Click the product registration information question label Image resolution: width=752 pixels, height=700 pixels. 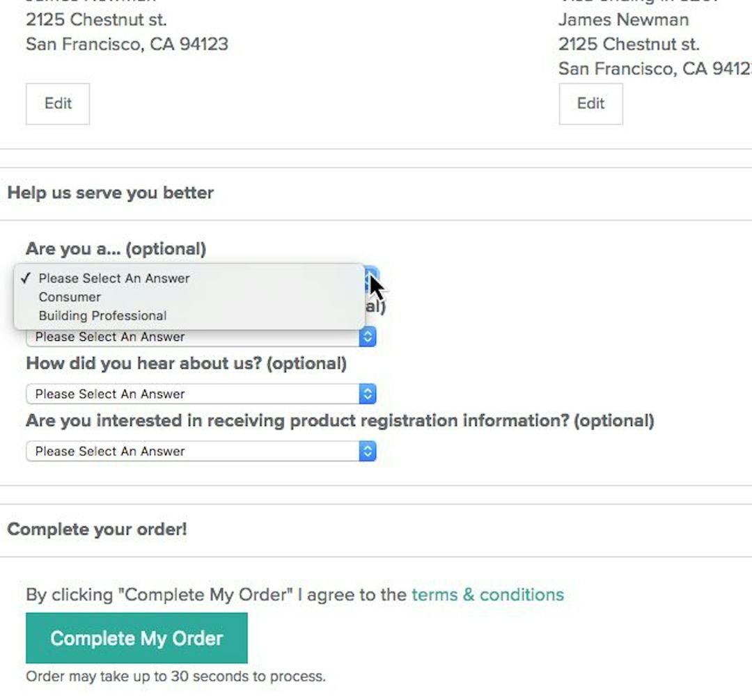[x=340, y=421]
